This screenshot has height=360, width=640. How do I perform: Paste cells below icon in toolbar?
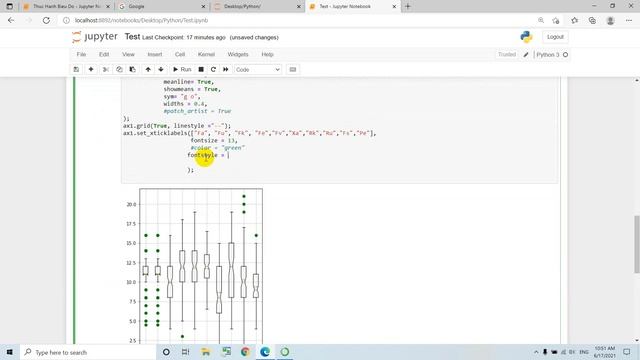pos(133,69)
